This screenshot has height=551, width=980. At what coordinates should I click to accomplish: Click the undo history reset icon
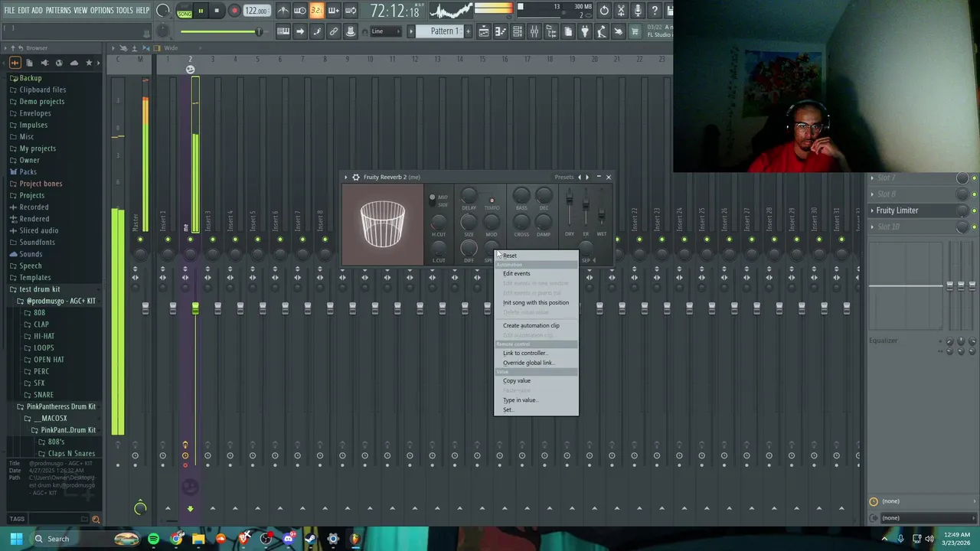pyautogui.click(x=604, y=11)
